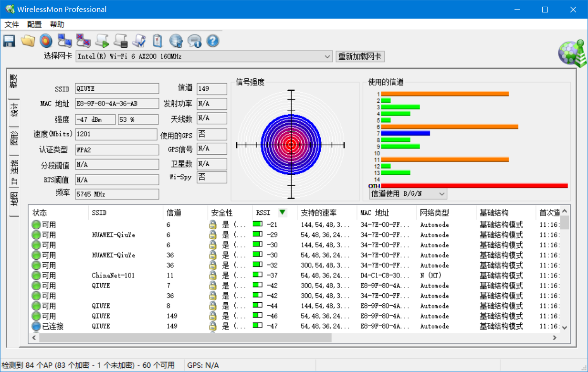The image size is (588, 372).
Task: Click the lock icon in the RSSI -44 row
Action: click(213, 306)
